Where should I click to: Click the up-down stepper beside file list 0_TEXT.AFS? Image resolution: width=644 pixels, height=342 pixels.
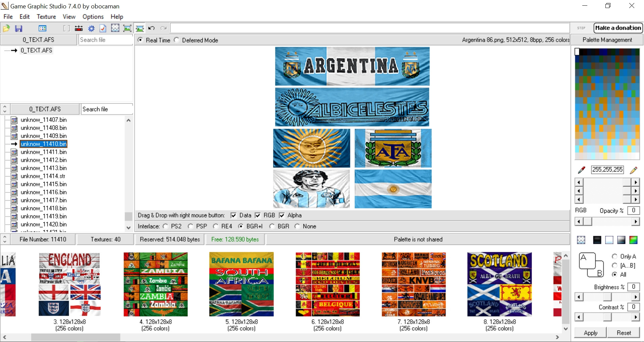[5, 109]
